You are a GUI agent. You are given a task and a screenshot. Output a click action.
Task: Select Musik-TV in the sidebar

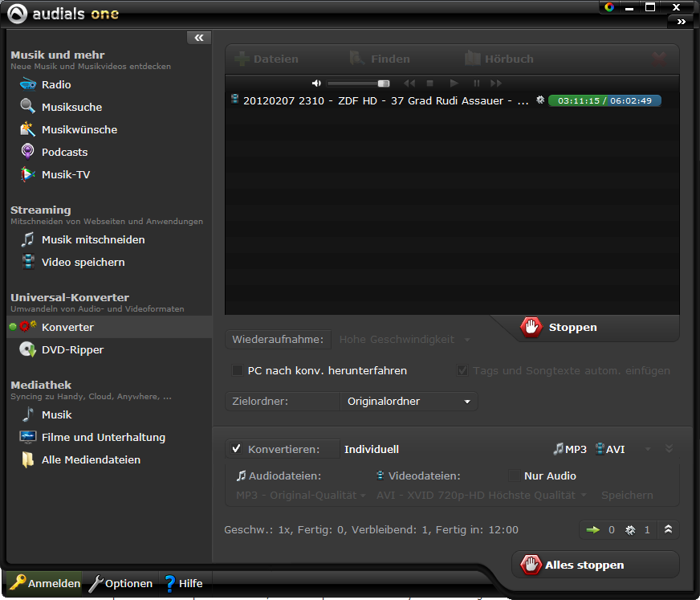point(66,174)
